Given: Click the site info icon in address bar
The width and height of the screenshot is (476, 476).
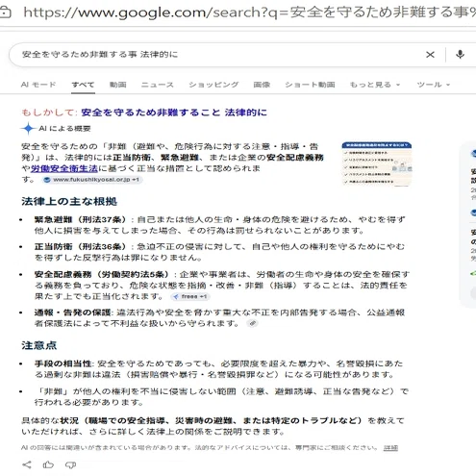Looking at the screenshot, I should [x=6, y=13].
